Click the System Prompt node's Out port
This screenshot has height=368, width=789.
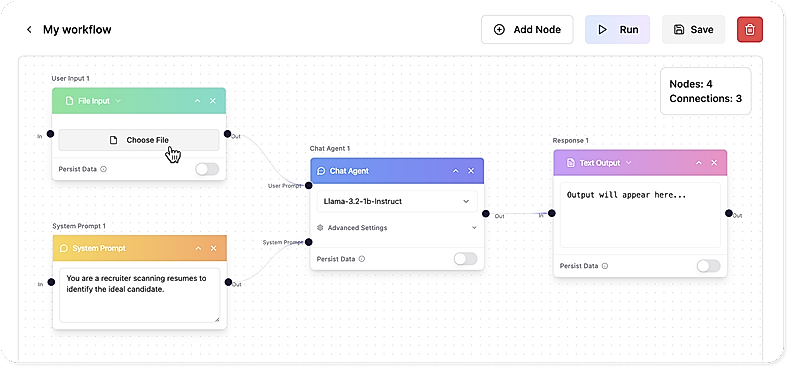click(228, 282)
